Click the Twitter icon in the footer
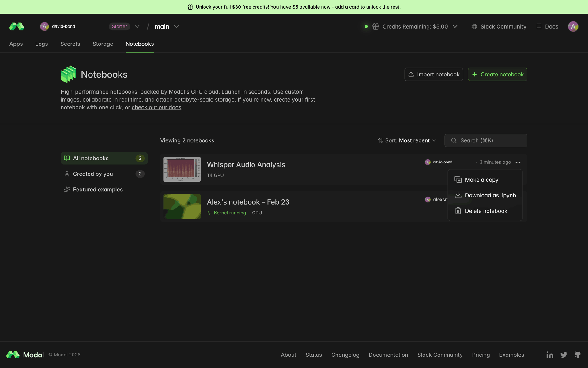588x368 pixels. click(563, 355)
